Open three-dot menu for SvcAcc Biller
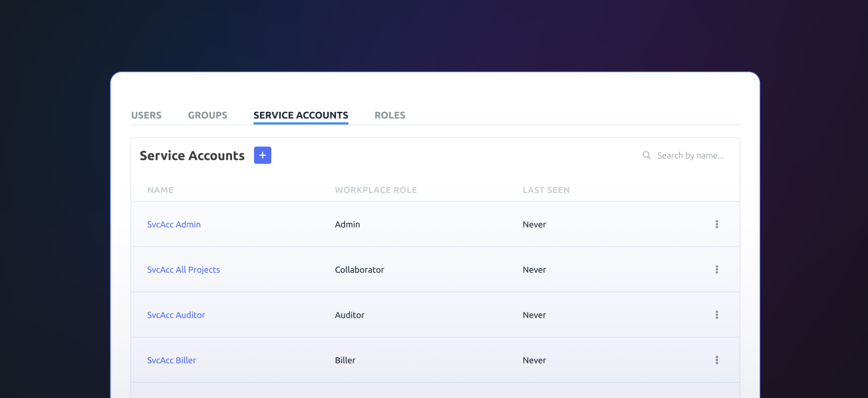Viewport: 868px width, 398px height. point(716,360)
